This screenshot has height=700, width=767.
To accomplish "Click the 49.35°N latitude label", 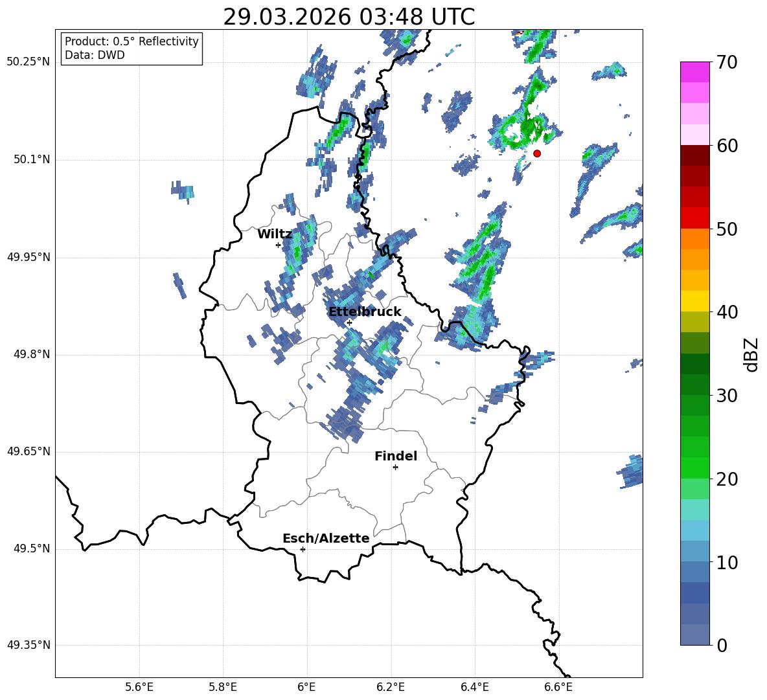I will pos(29,645).
